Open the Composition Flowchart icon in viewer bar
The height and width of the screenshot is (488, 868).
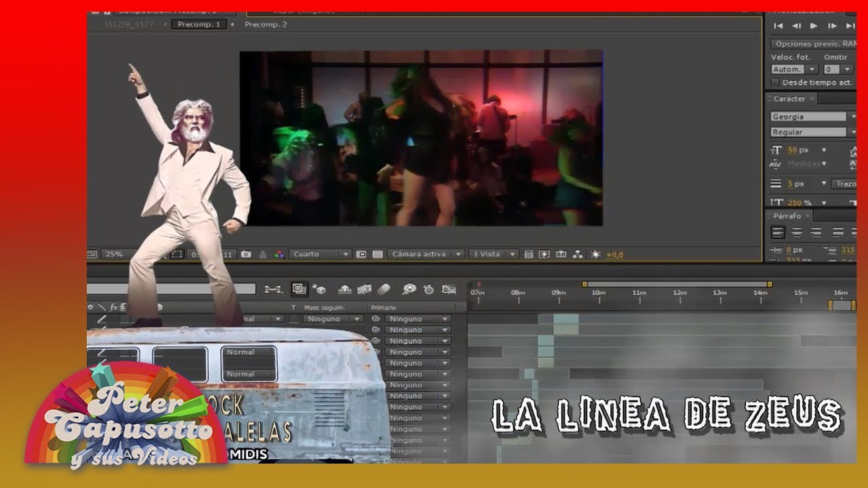point(577,254)
